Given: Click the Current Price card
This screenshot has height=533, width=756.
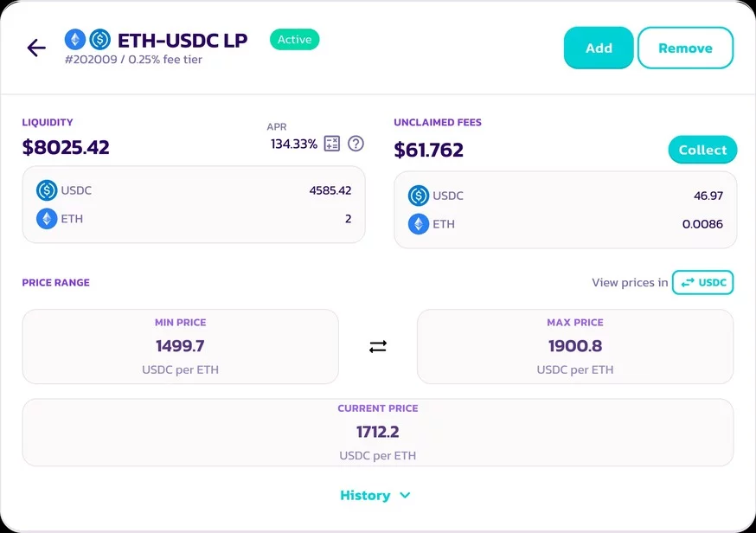Looking at the screenshot, I should (378, 432).
